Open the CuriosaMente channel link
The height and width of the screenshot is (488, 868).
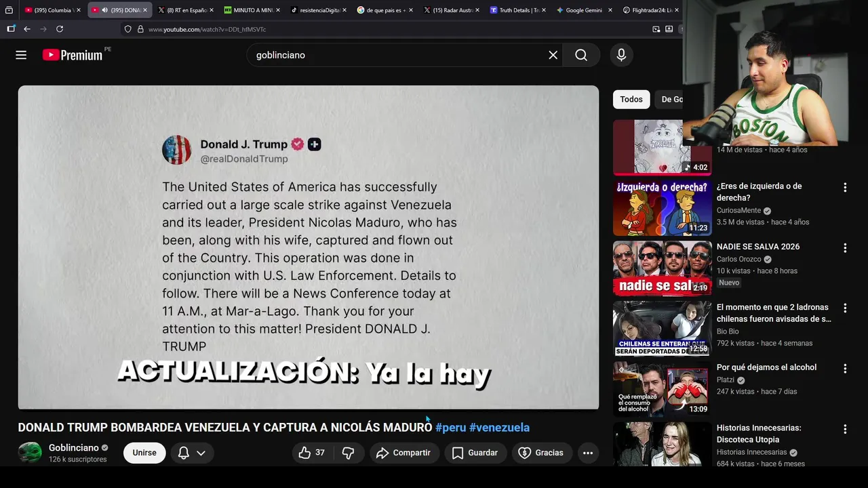pyautogui.click(x=738, y=211)
